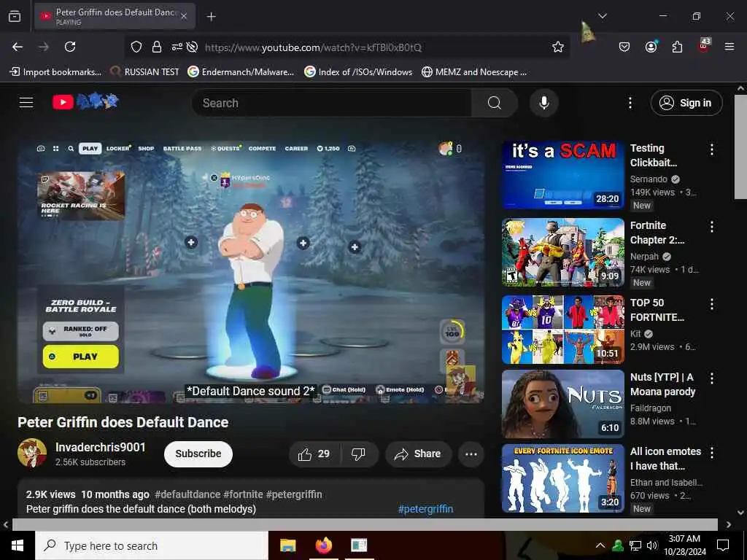Open Invaderchris9001 channel avatar
Image resolution: width=747 pixels, height=560 pixels.
click(32, 453)
